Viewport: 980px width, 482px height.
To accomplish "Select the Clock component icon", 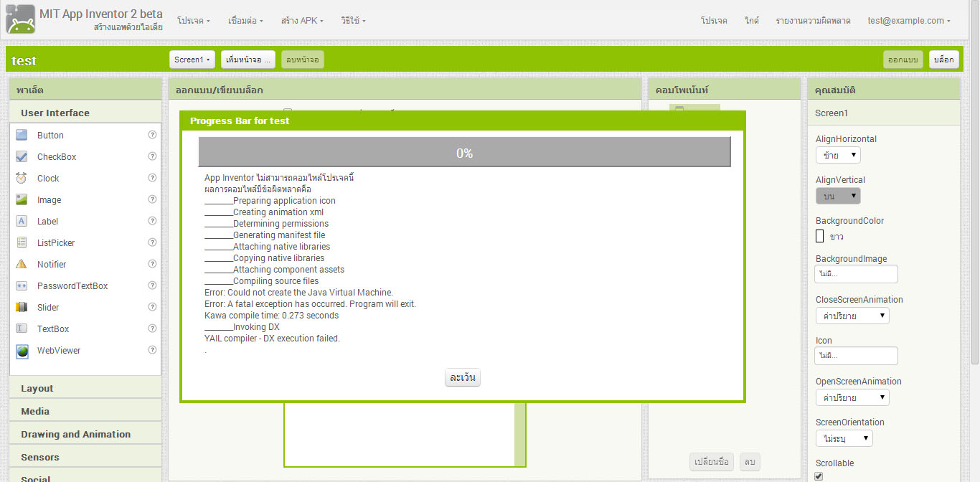I will click(22, 178).
